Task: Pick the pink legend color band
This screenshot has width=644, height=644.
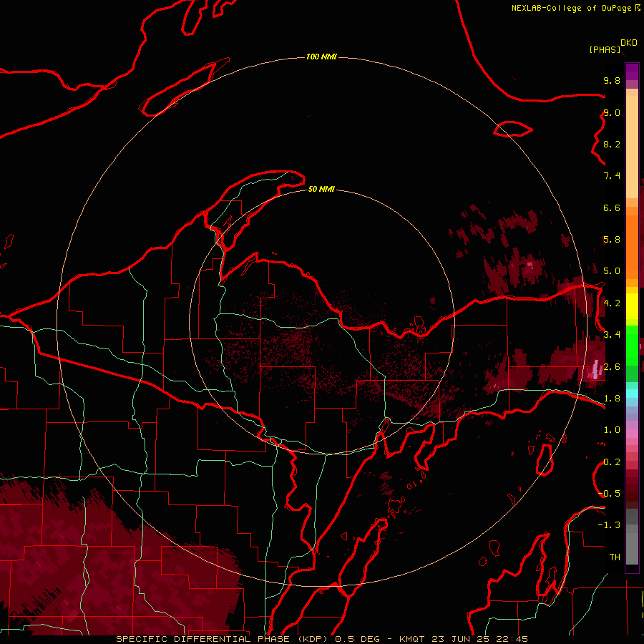Action: pyautogui.click(x=632, y=434)
